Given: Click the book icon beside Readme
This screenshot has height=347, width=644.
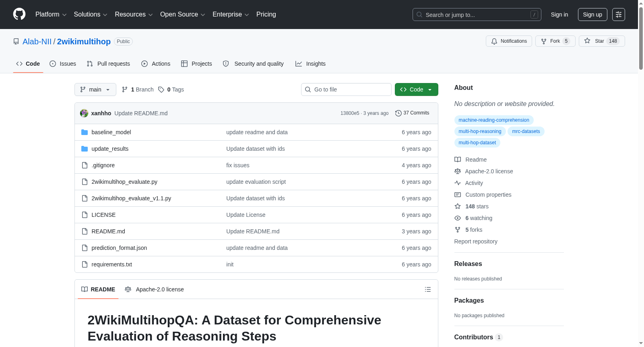Looking at the screenshot, I should tap(458, 160).
